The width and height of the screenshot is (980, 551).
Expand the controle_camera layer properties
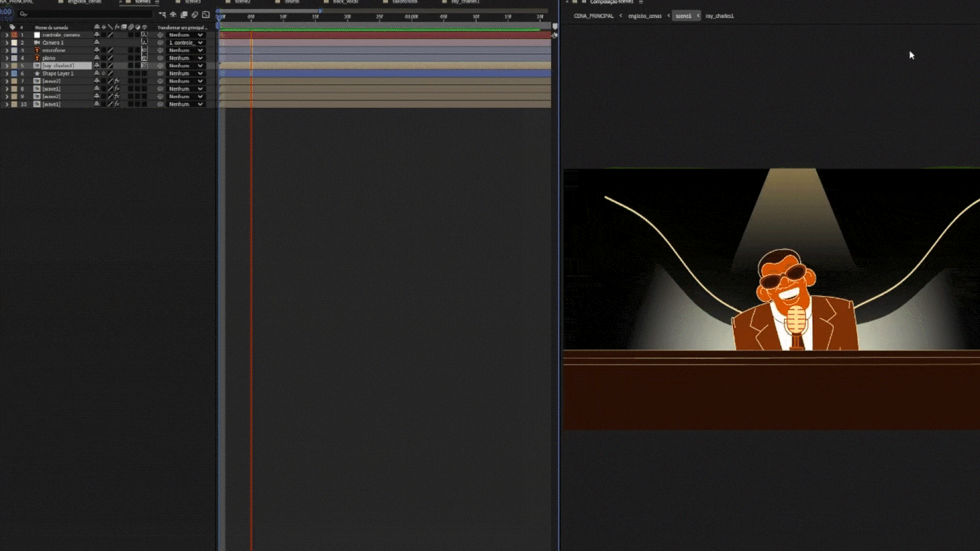7,35
